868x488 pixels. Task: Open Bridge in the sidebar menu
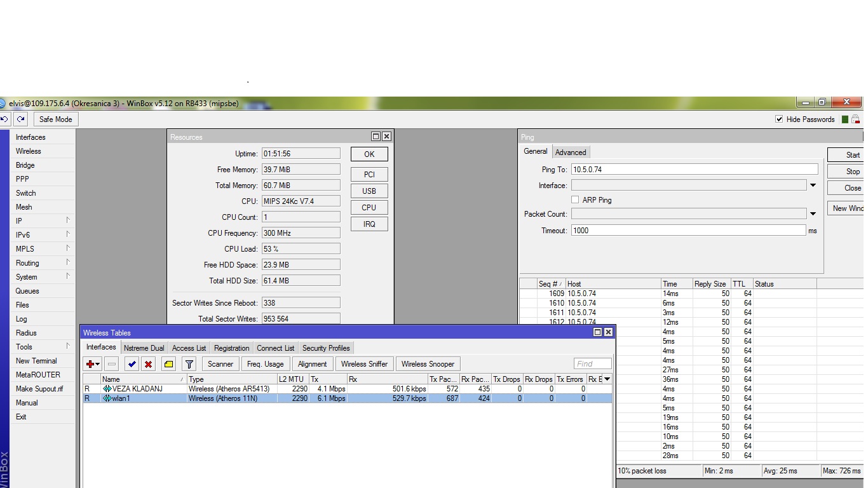click(25, 165)
